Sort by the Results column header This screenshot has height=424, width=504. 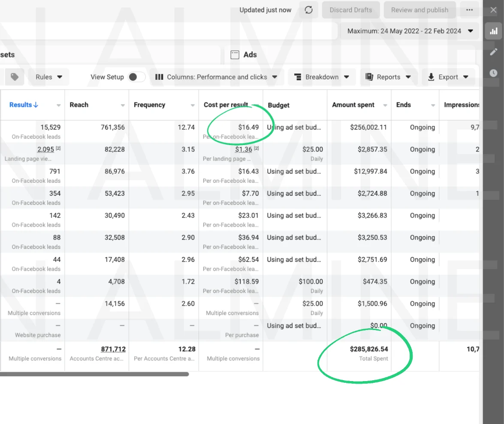click(x=24, y=105)
